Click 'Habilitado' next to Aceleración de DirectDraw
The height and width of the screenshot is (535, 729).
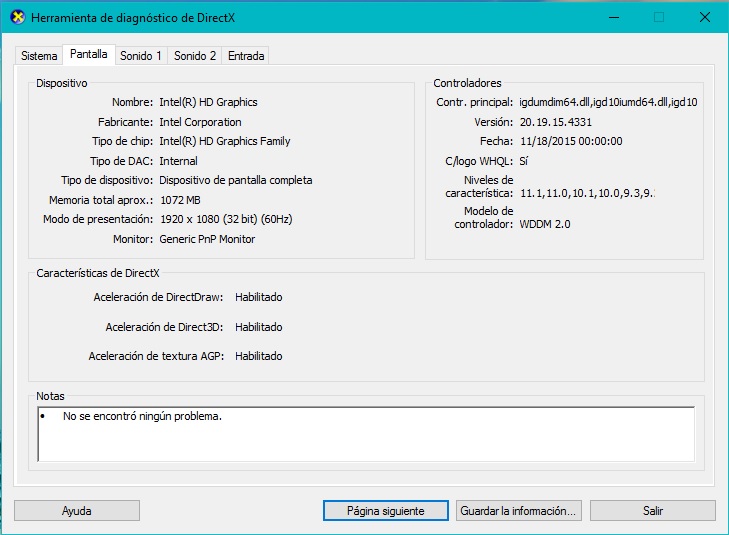(258, 297)
